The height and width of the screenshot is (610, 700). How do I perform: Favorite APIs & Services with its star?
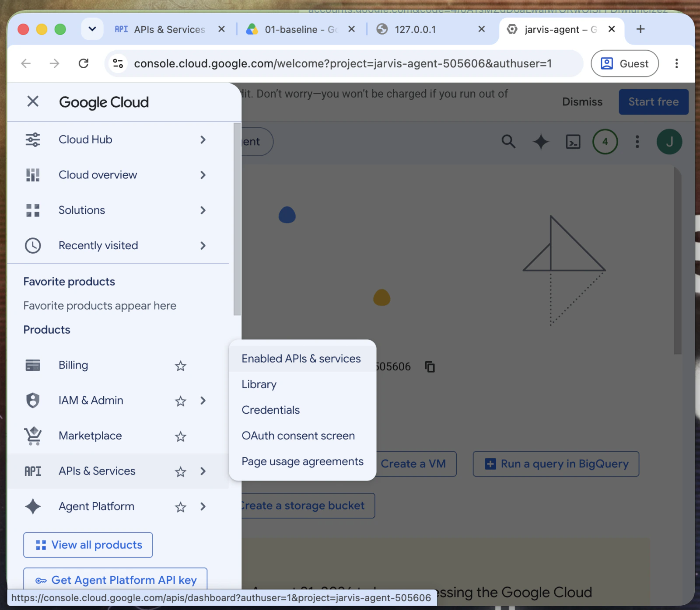[x=181, y=472]
